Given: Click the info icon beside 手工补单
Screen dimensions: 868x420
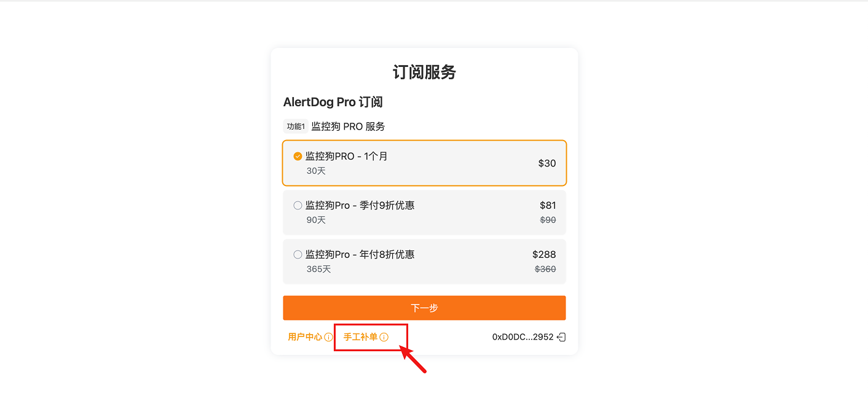Looking at the screenshot, I should [384, 336].
